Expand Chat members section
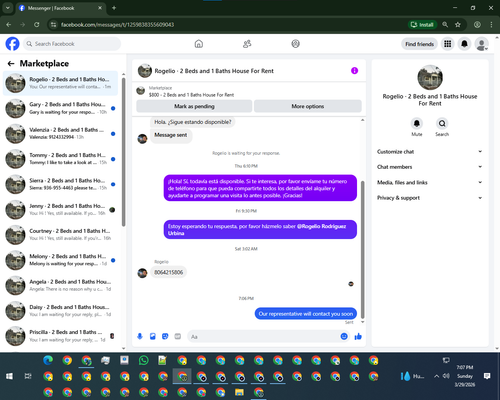The width and height of the screenshot is (500, 400). (430, 167)
